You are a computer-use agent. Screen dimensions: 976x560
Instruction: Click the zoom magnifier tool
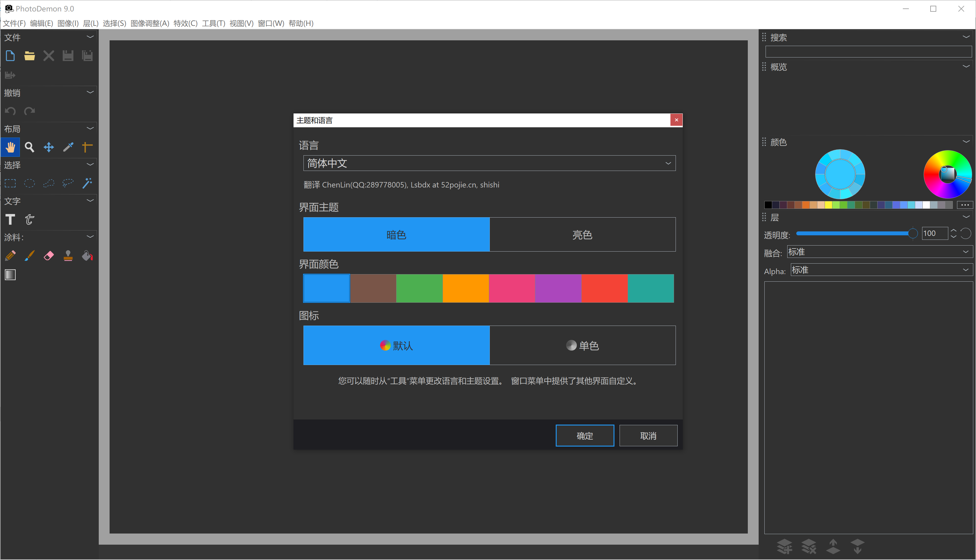coord(29,147)
